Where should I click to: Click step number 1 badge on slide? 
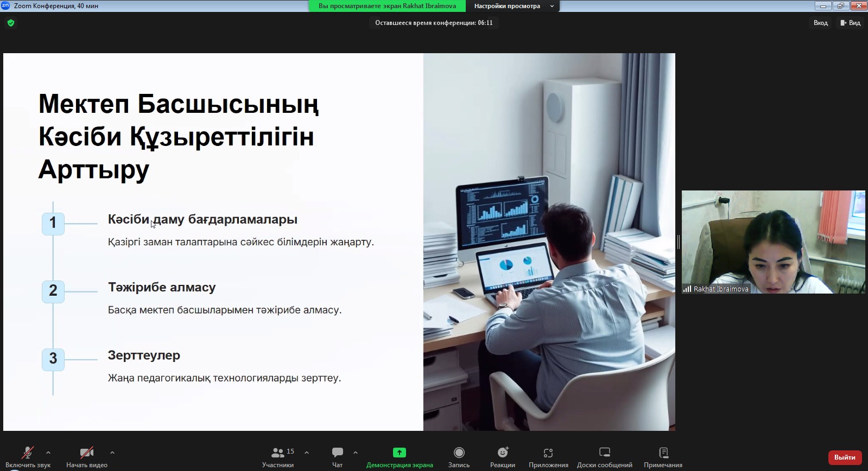pos(53,223)
